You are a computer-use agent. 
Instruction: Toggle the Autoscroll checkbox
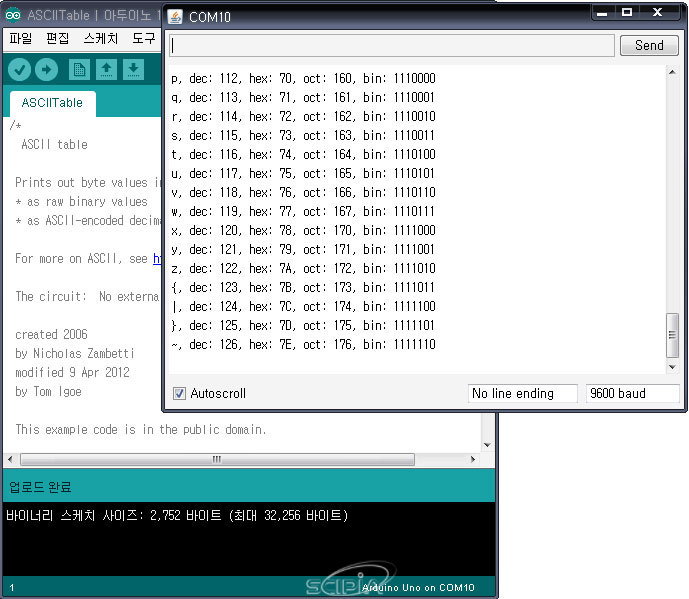pyautogui.click(x=179, y=393)
